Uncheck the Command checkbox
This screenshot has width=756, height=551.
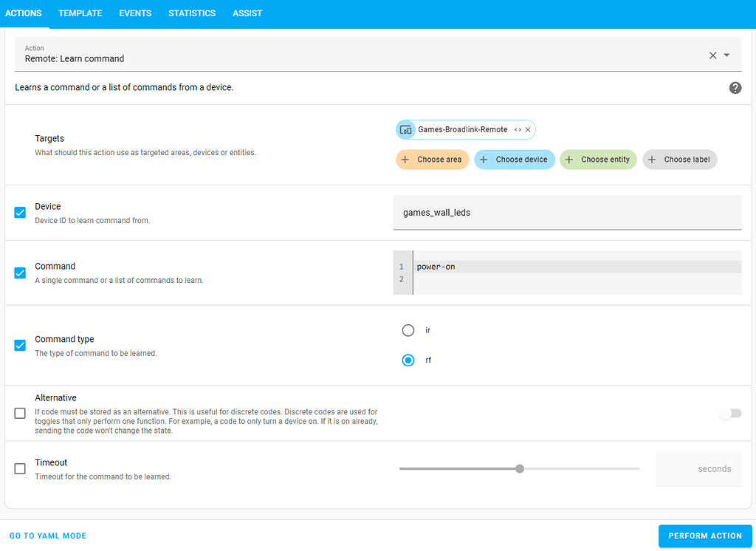pos(20,273)
